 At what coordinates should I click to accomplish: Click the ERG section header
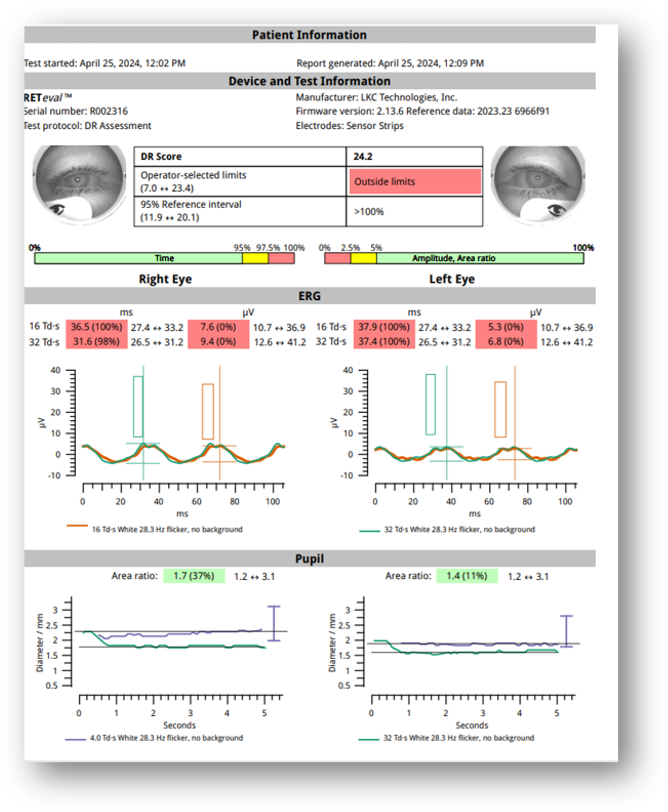pos(309,296)
